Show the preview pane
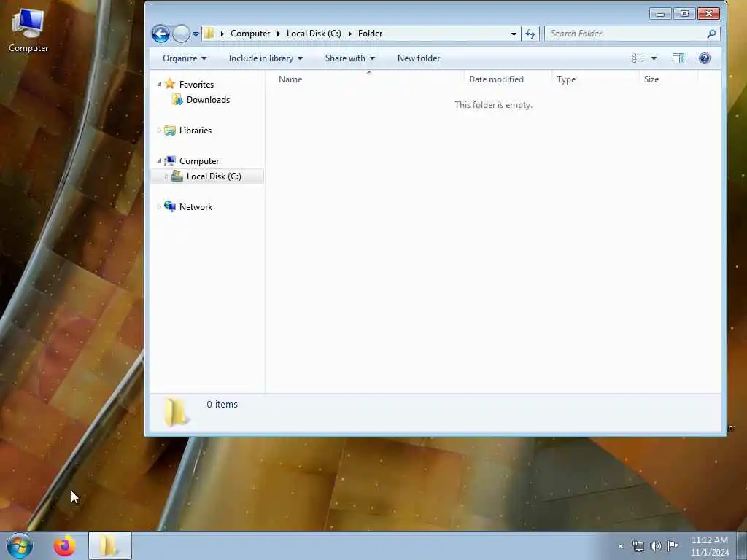The height and width of the screenshot is (560, 747). (678, 58)
